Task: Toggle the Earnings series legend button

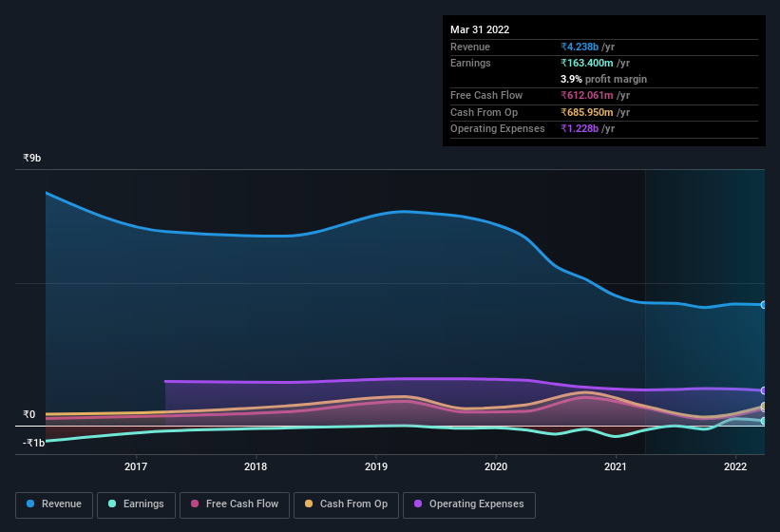Action: coord(136,505)
